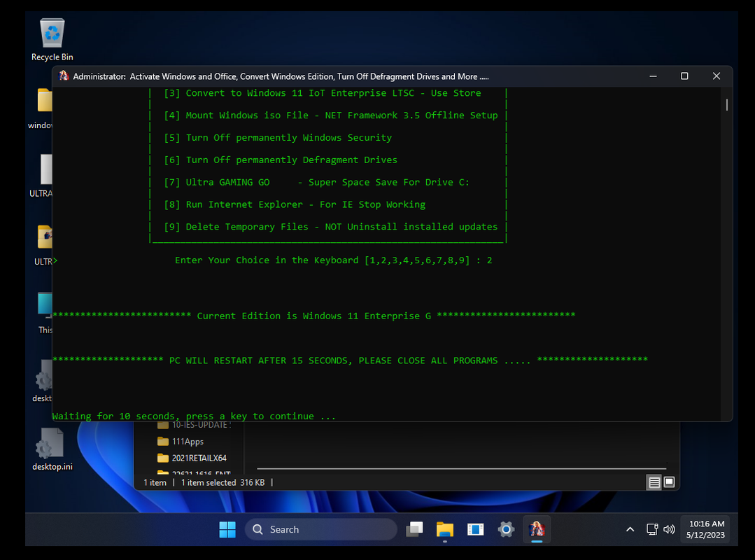Select the desktop.ini file icon at bottom

[x=52, y=449]
